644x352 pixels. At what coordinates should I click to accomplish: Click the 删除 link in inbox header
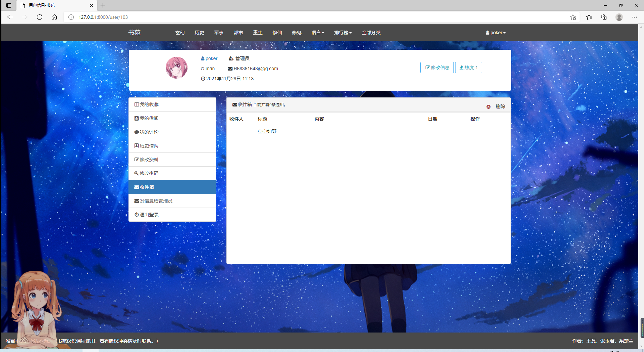pyautogui.click(x=500, y=106)
